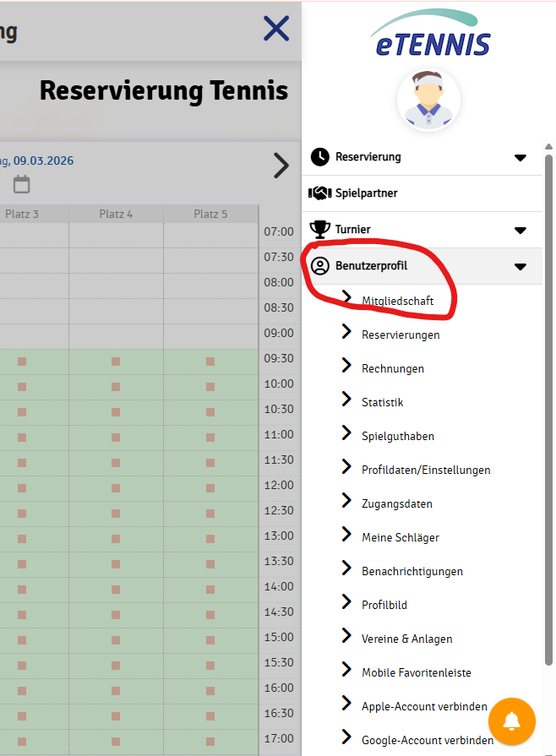Close the reservation panel with X
556x756 pixels.
point(276,29)
